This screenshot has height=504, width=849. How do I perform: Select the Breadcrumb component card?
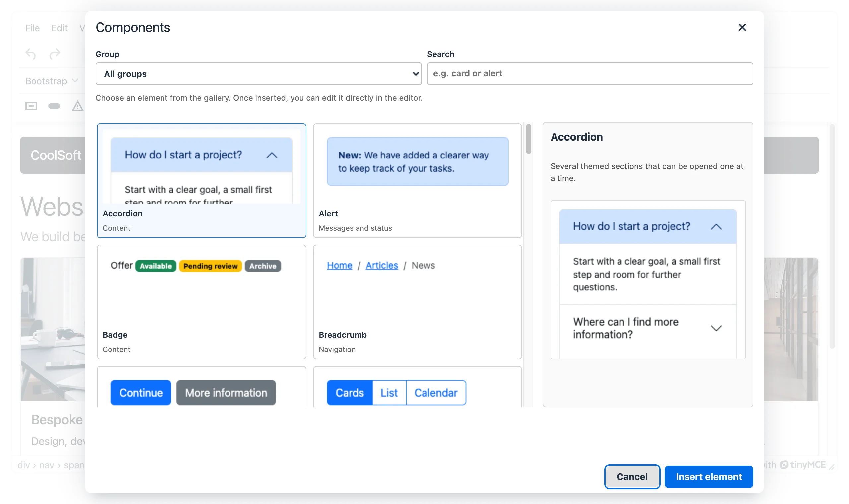click(417, 302)
